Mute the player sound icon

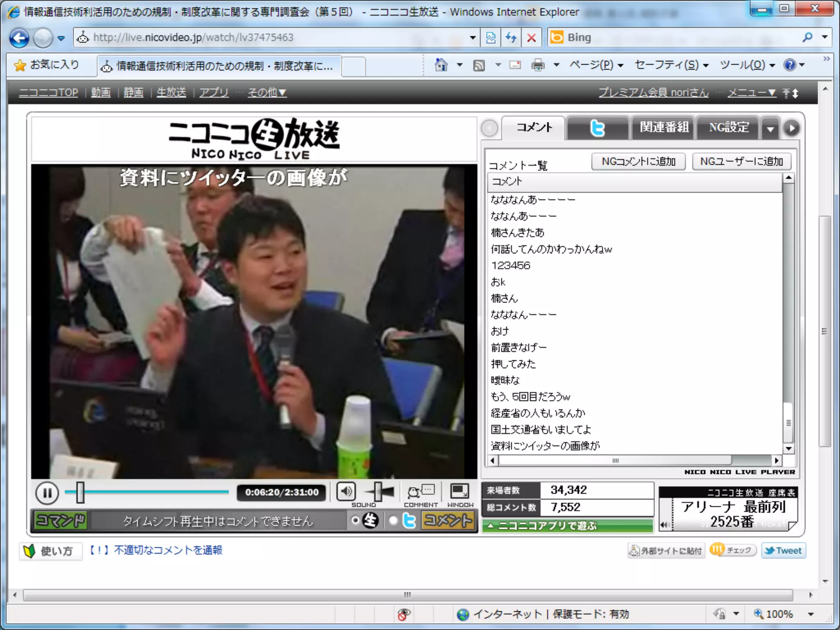coord(346,491)
